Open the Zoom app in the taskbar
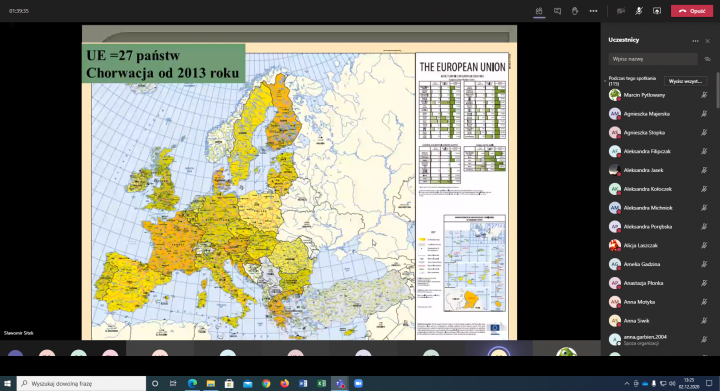Viewport: 720px width, 391px height. click(358, 383)
